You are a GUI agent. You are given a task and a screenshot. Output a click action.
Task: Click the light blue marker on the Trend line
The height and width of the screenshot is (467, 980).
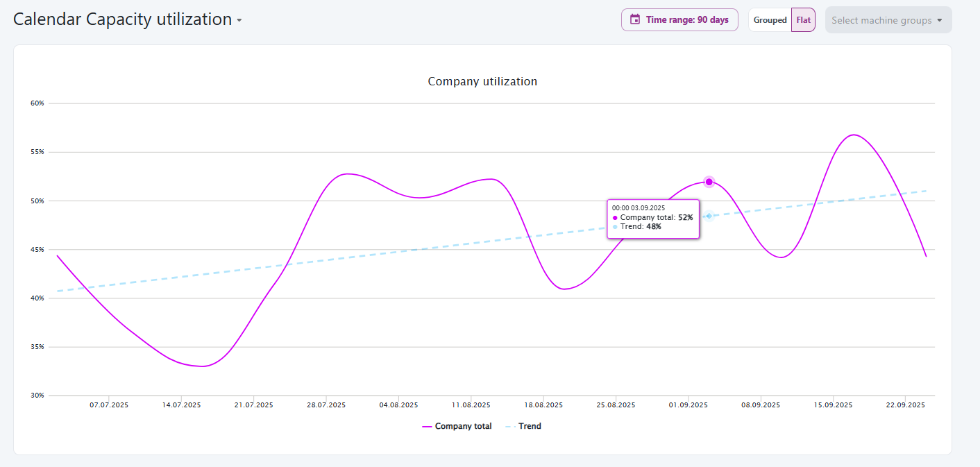click(x=709, y=216)
